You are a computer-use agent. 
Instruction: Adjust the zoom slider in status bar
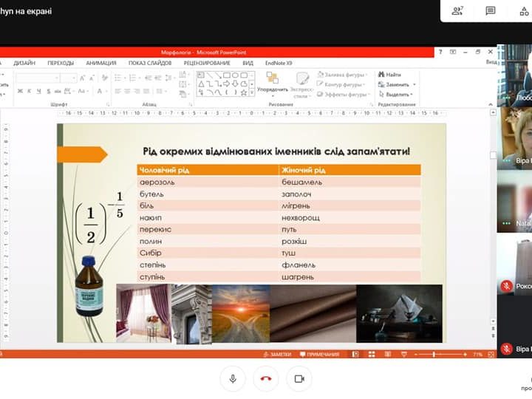[434, 355]
